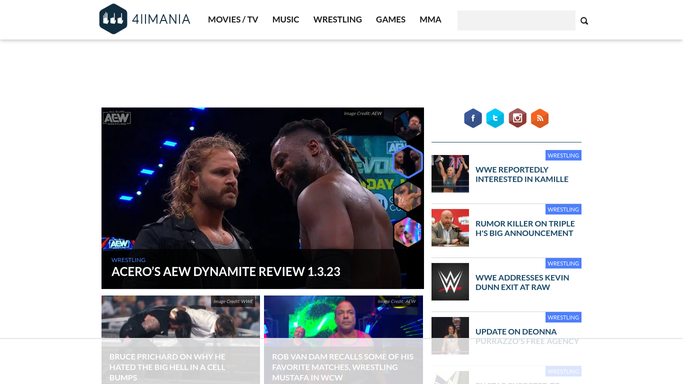The image size is (683, 384).
Task: Open the Twitter social icon
Action: (x=495, y=118)
